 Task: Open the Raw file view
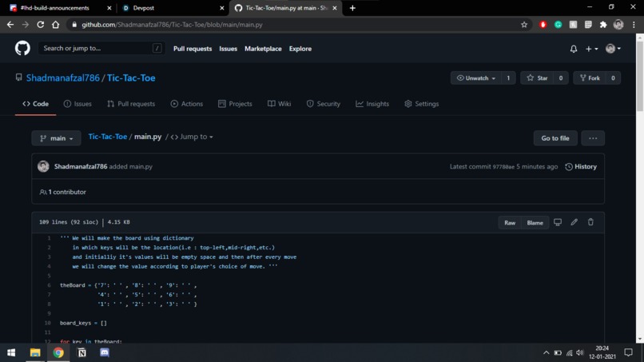510,223
